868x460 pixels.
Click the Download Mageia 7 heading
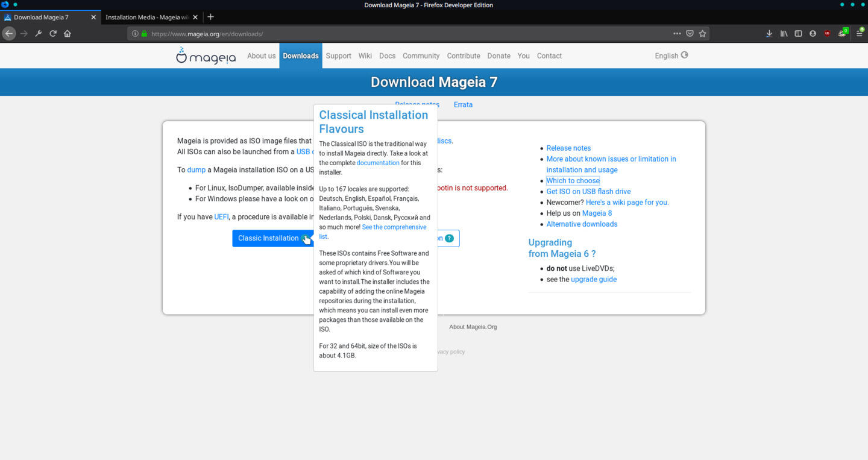(434, 82)
